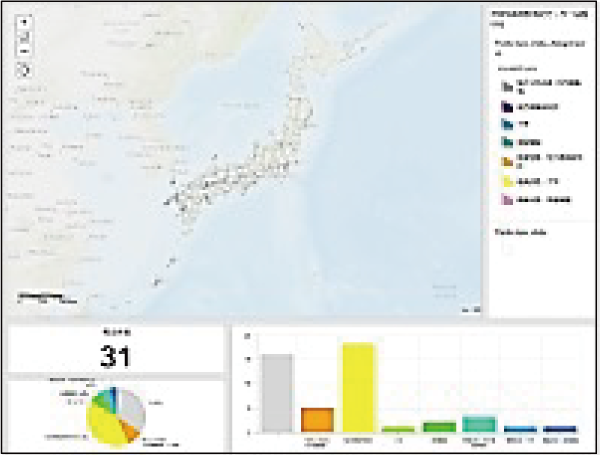The width and height of the screenshot is (600, 455).
Task: Click the count indicator showing 31
Action: pos(116,355)
